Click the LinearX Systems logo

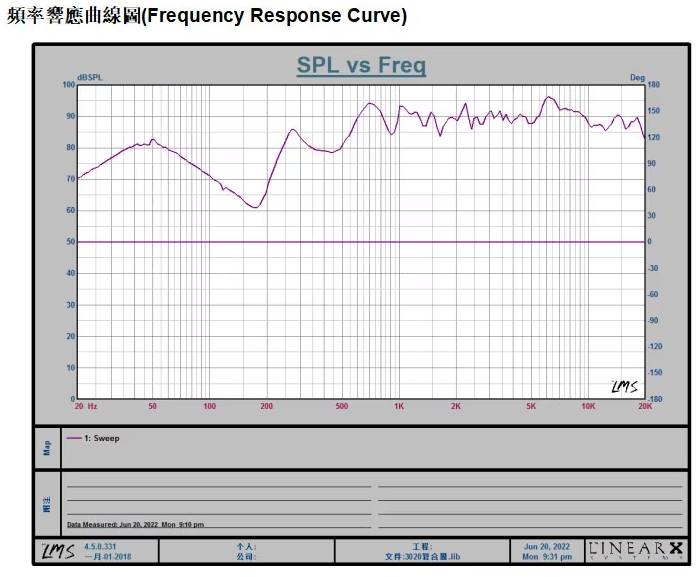(x=637, y=550)
